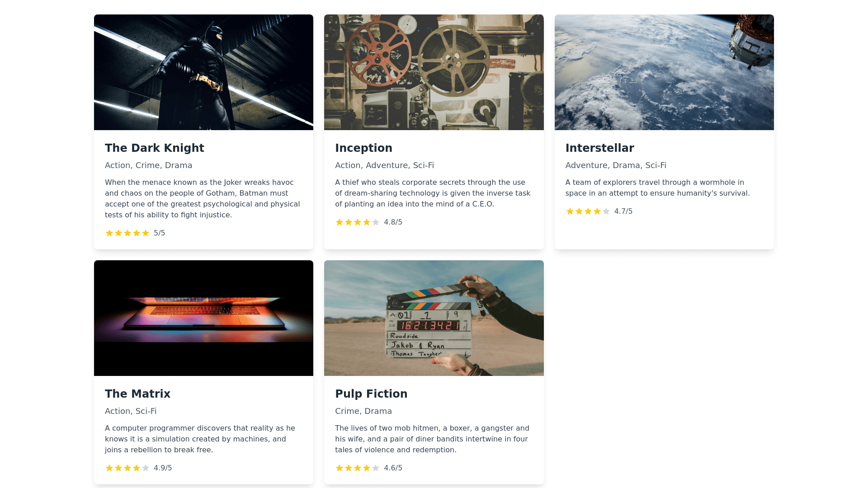Click The Matrix title heading

[137, 394]
